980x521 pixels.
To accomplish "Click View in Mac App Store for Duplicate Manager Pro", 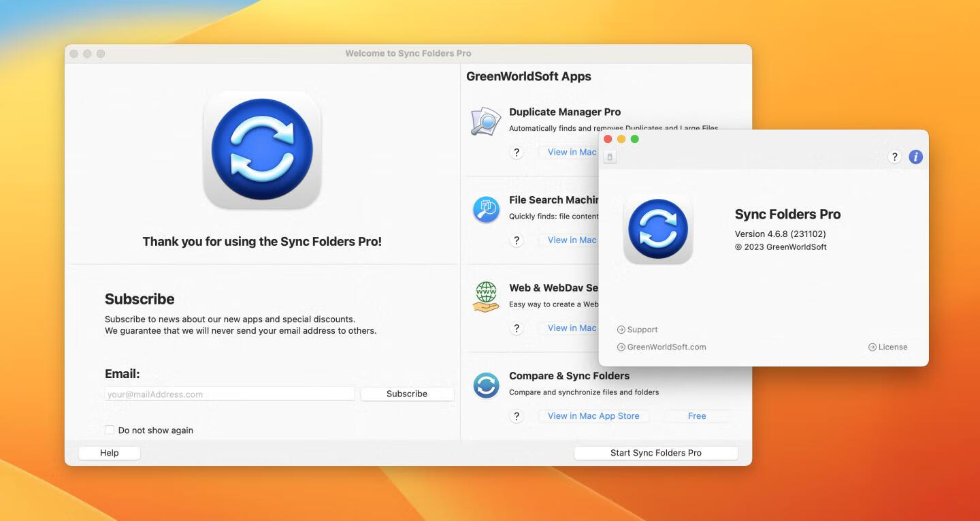I will 569,153.
